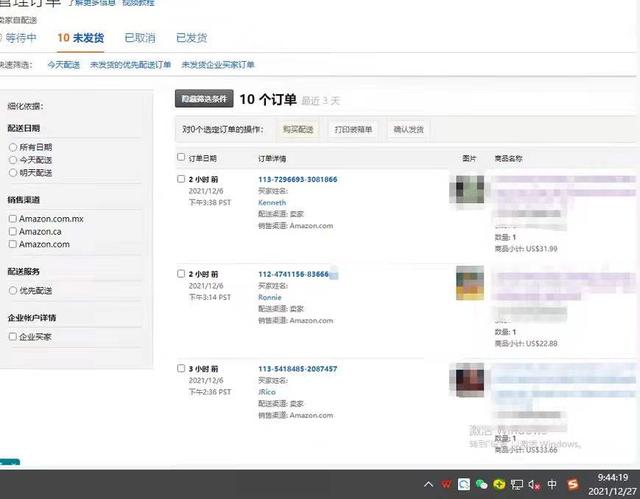The width and height of the screenshot is (640, 499).
Task: Click the yellow-green security tray icon
Action: (499, 484)
